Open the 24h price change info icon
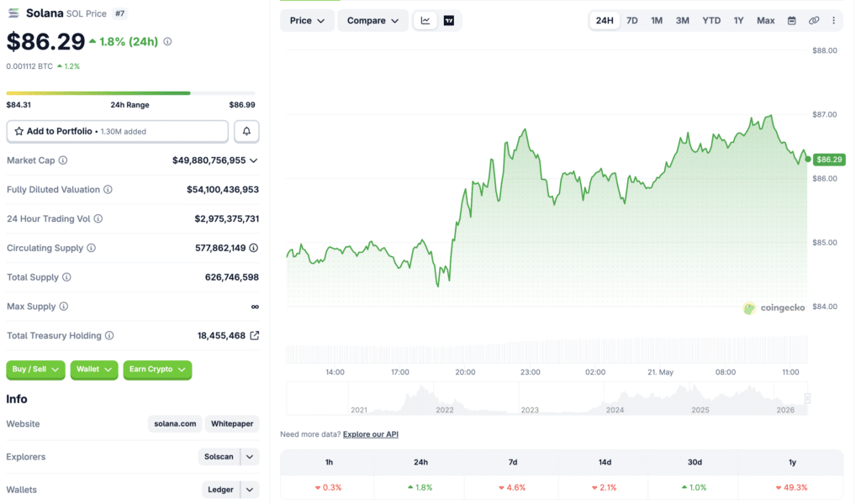Viewport: 861px width, 504px height. pos(167,42)
